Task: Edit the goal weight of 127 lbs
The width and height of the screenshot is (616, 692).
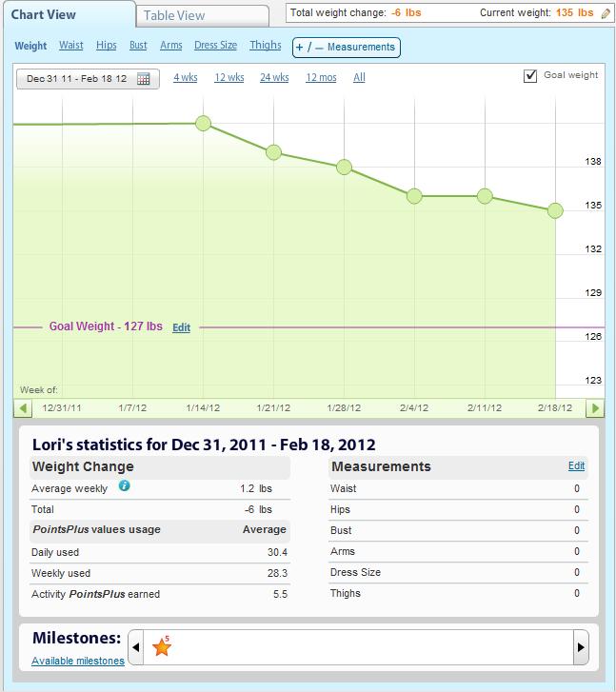Action: point(181,327)
